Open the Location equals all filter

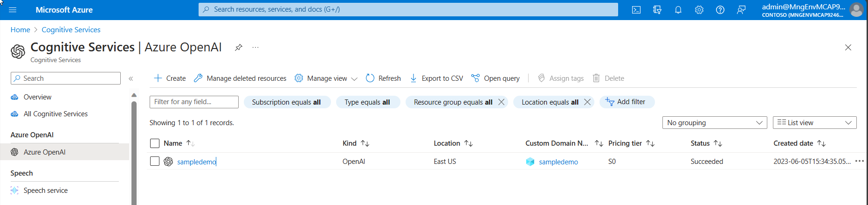coord(550,102)
